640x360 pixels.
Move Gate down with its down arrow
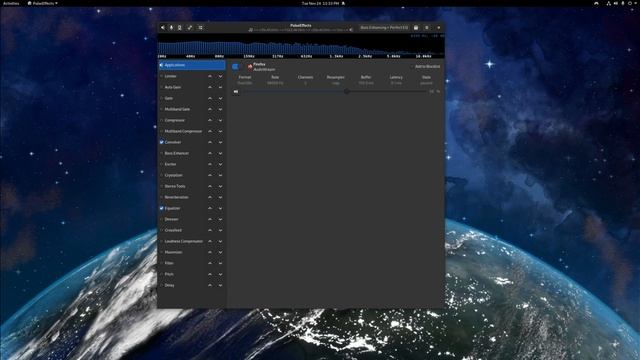(220, 98)
